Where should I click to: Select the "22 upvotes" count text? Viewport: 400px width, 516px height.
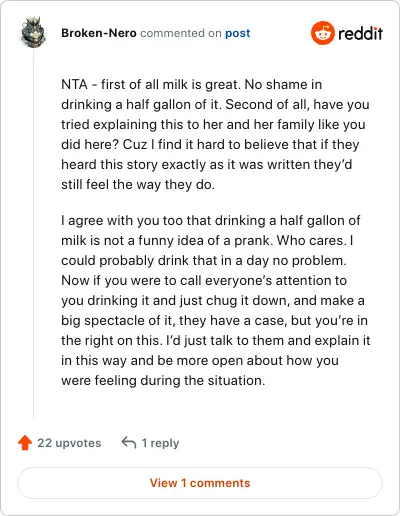[x=69, y=443]
